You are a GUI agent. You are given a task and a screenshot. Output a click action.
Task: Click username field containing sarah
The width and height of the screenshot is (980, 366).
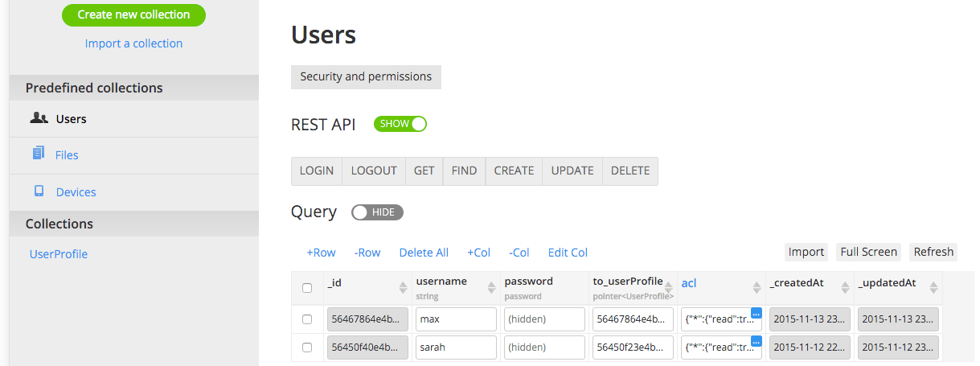456,347
